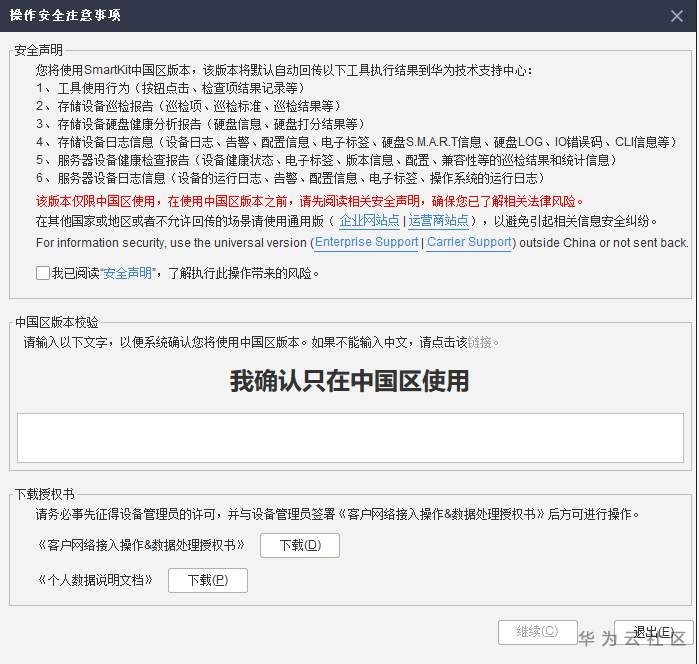Screen dimensions: 699x664
Task: Click the 链接 link for non-Chinese input
Action: tap(480, 342)
